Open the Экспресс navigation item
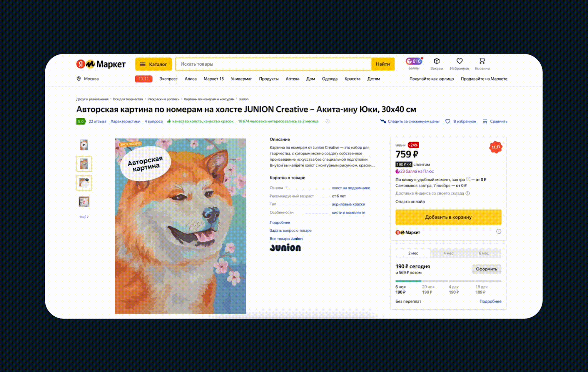 pos(168,79)
